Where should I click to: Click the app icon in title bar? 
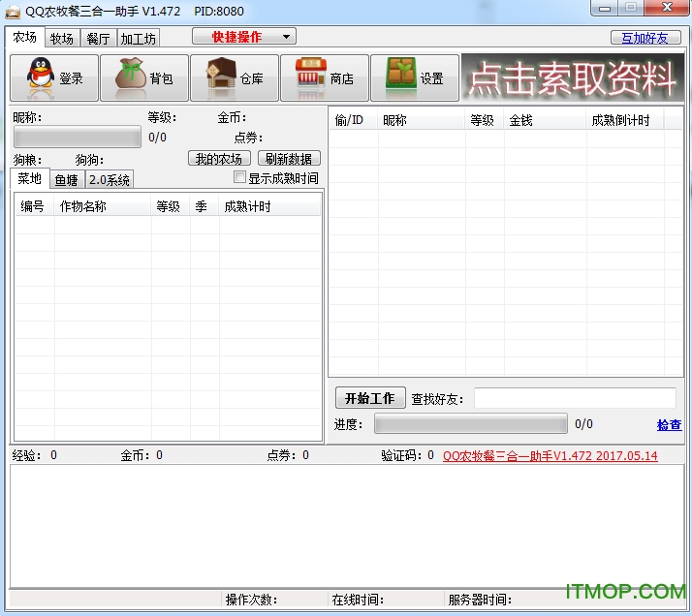point(14,11)
